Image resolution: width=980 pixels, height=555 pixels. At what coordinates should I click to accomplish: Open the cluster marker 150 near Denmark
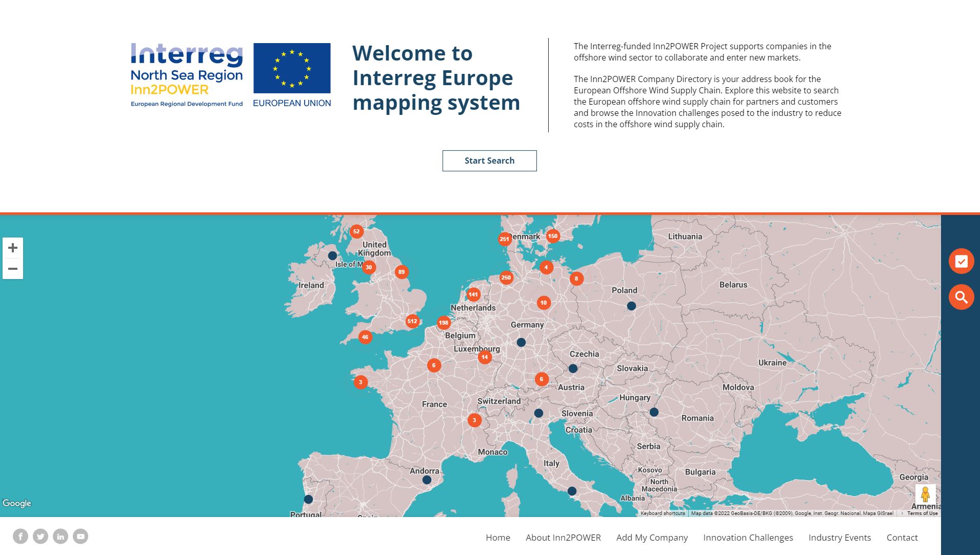click(553, 236)
